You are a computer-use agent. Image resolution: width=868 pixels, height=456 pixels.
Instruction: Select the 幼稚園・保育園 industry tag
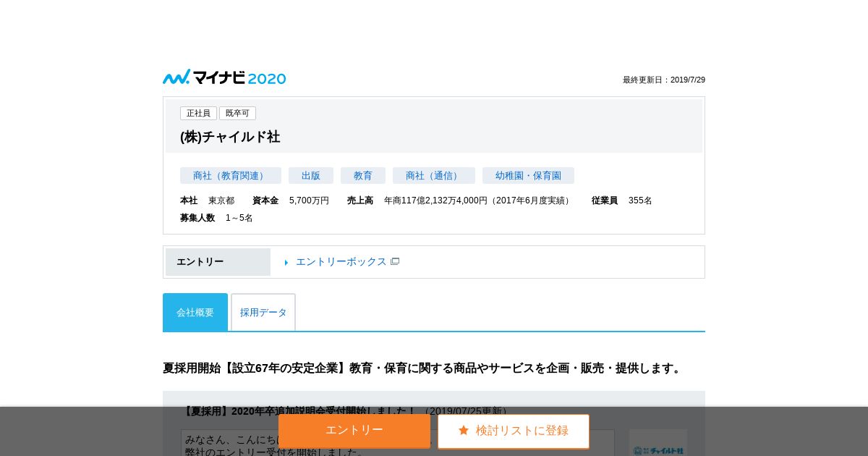[528, 175]
